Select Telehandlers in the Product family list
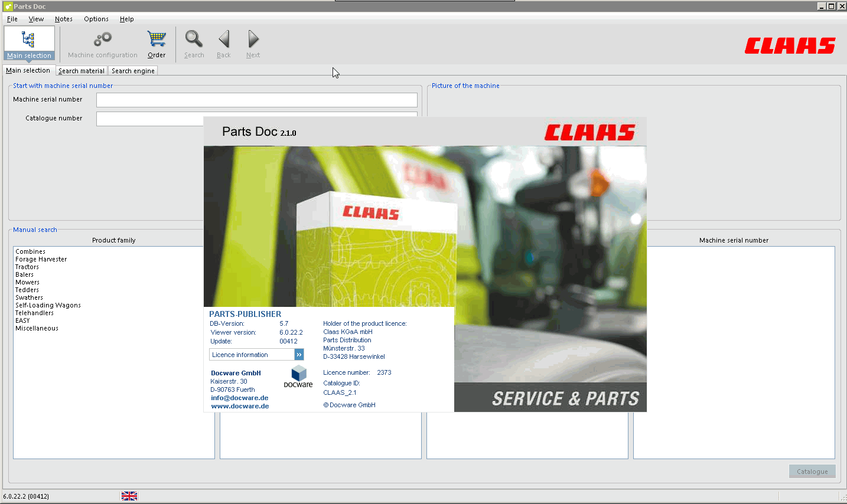 tap(34, 313)
